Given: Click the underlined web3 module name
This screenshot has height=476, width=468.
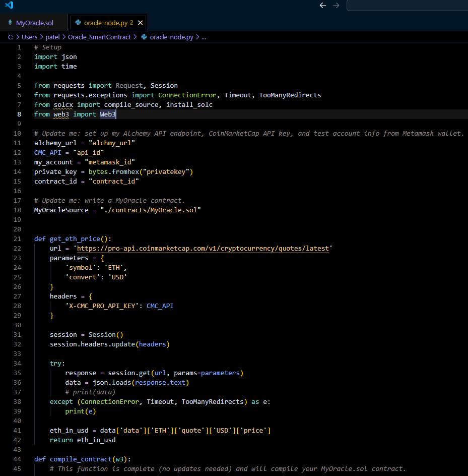Looking at the screenshot, I should 61,114.
